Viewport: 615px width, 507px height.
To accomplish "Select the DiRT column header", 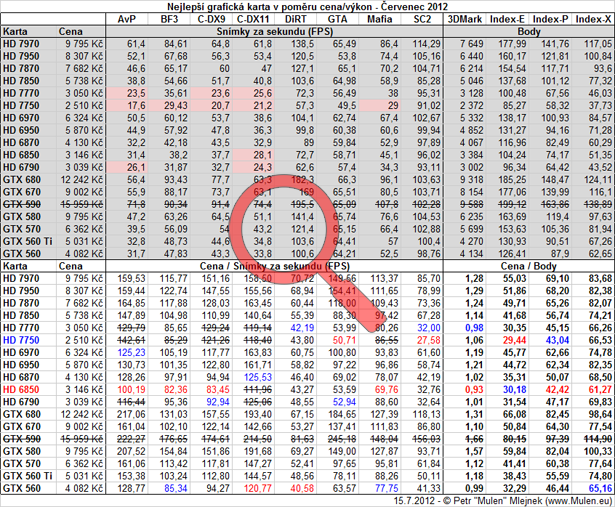I will [296, 19].
